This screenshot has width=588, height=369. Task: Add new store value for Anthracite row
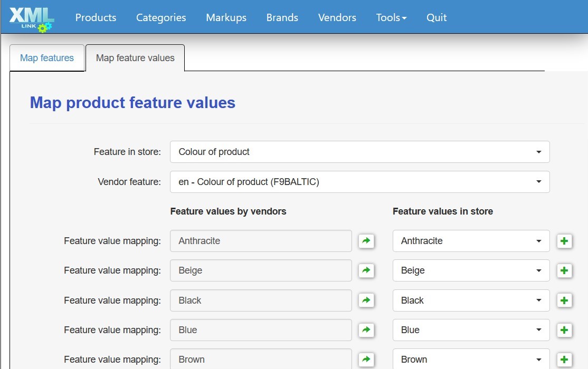(x=564, y=241)
